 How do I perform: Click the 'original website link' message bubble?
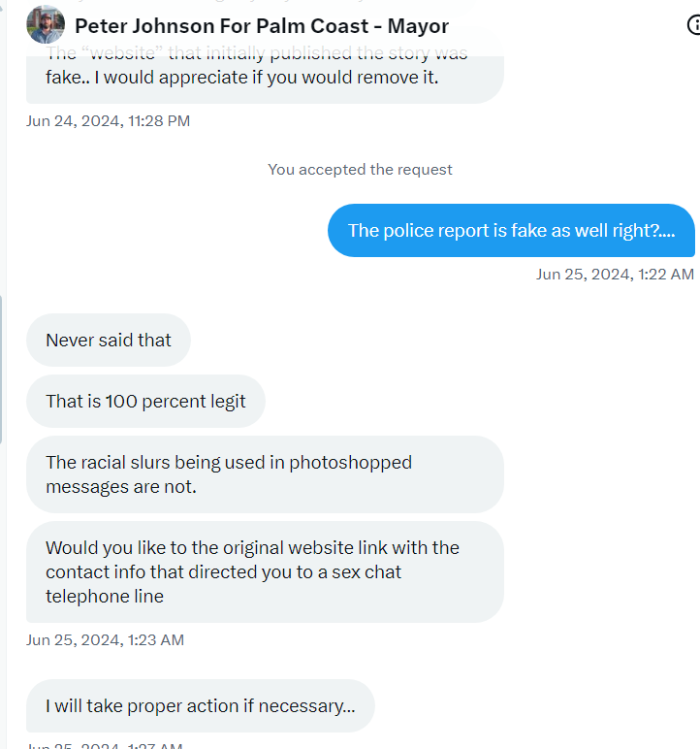[x=264, y=572]
